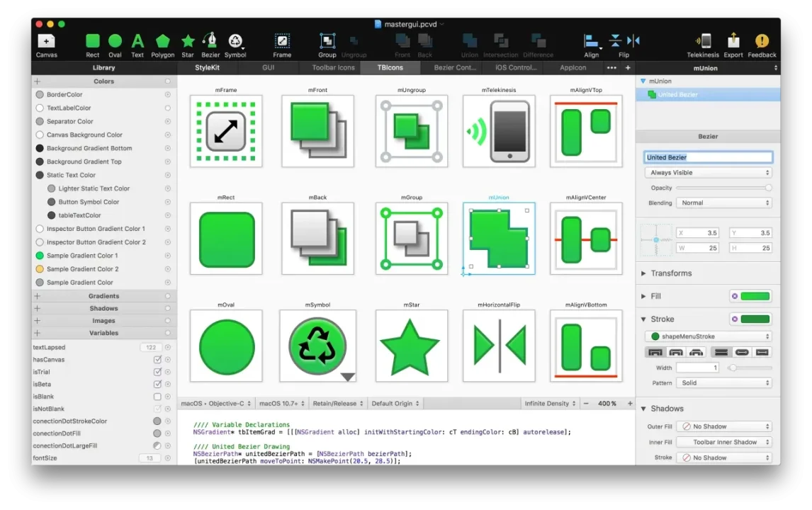The height and width of the screenshot is (510, 812).
Task: Open the shapeMenuStroke color dropdown
Action: 708,336
